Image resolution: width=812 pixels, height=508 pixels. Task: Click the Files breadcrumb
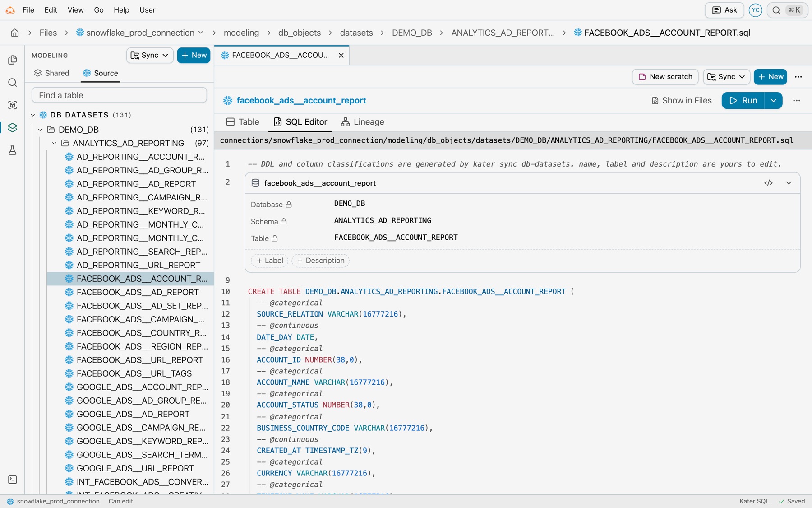tap(48, 33)
